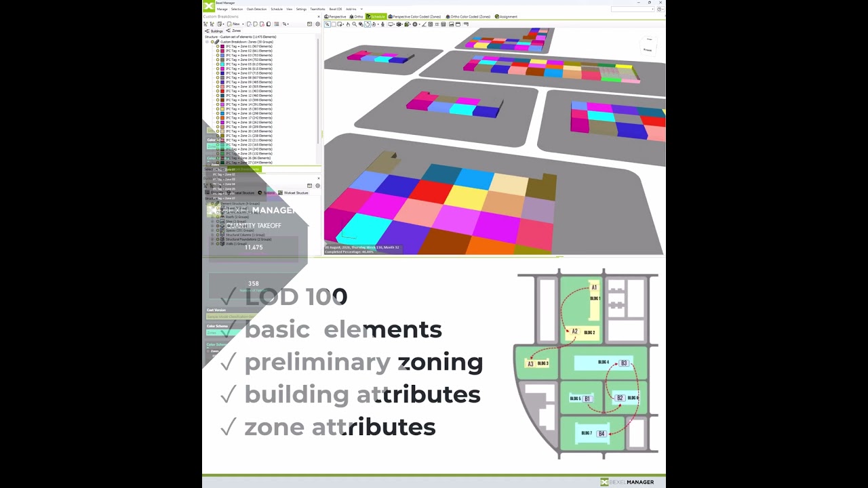Toggle visibility circle for Zone 10

click(218, 87)
